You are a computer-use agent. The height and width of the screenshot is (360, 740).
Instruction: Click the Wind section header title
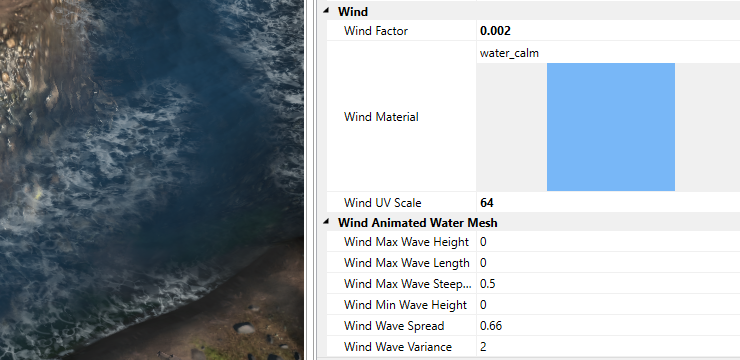click(x=353, y=11)
